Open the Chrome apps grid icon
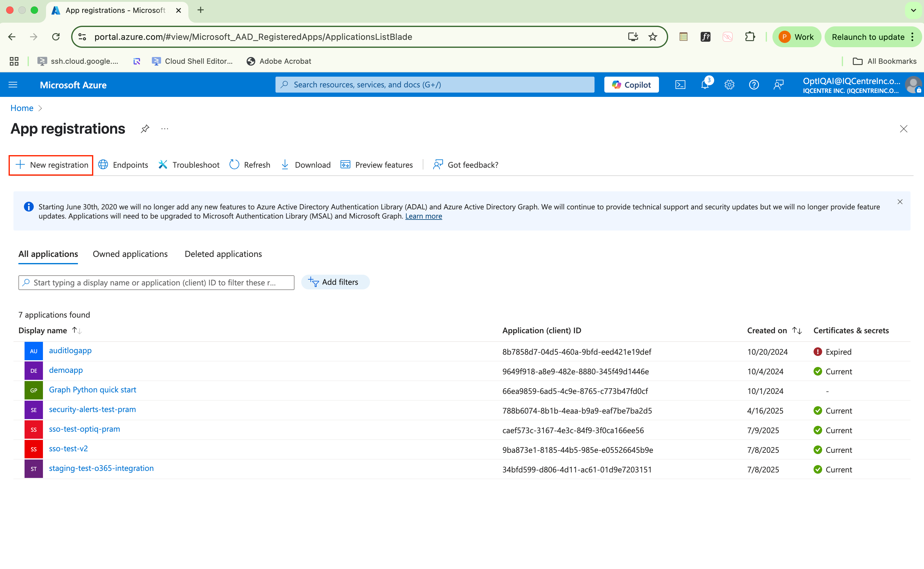 pyautogui.click(x=14, y=61)
